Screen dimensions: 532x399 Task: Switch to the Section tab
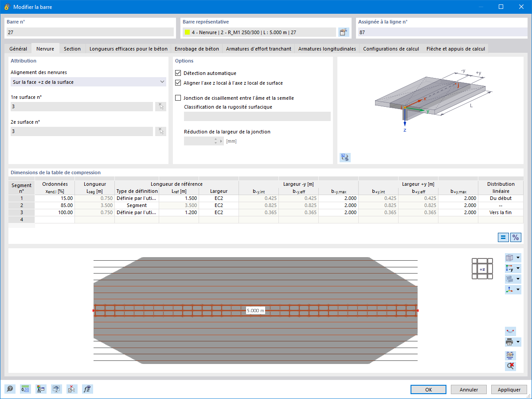click(72, 49)
